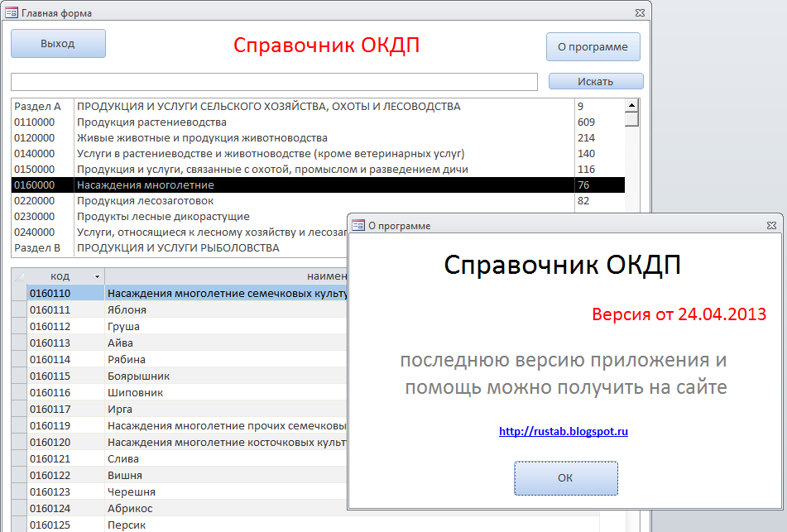Image resolution: width=787 pixels, height=532 pixels.
Task: Click the Главная форма title bar form icon
Action: pyautogui.click(x=11, y=12)
